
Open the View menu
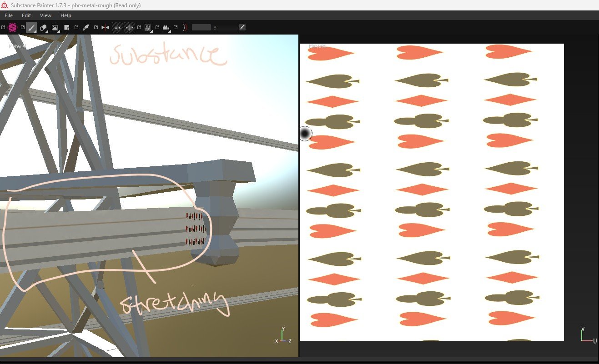(45, 15)
